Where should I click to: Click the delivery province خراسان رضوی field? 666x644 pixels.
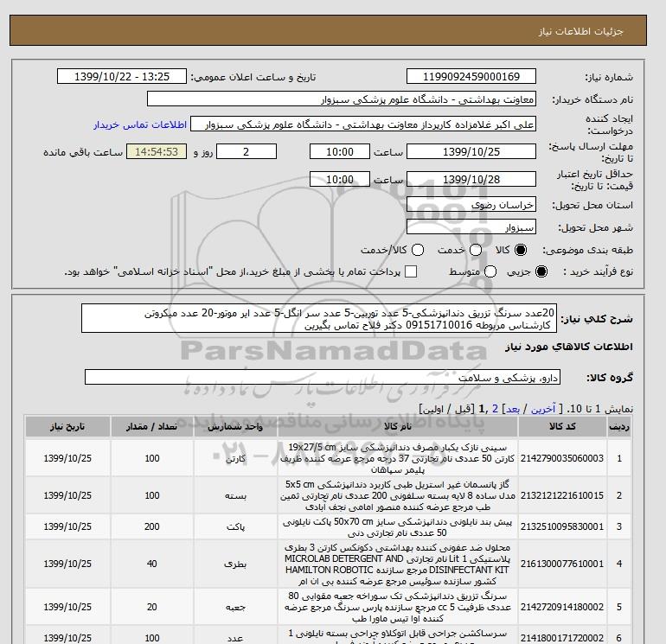[471, 205]
